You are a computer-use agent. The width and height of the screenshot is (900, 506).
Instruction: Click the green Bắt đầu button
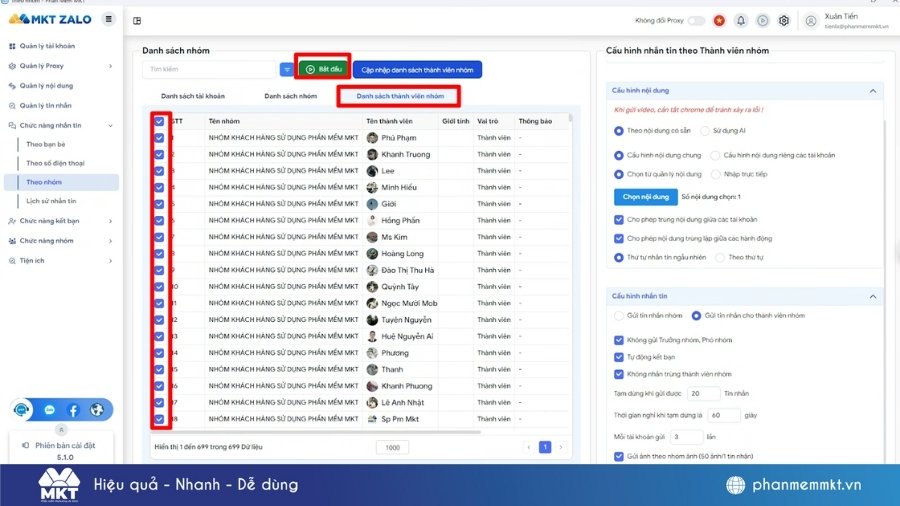[323, 69]
